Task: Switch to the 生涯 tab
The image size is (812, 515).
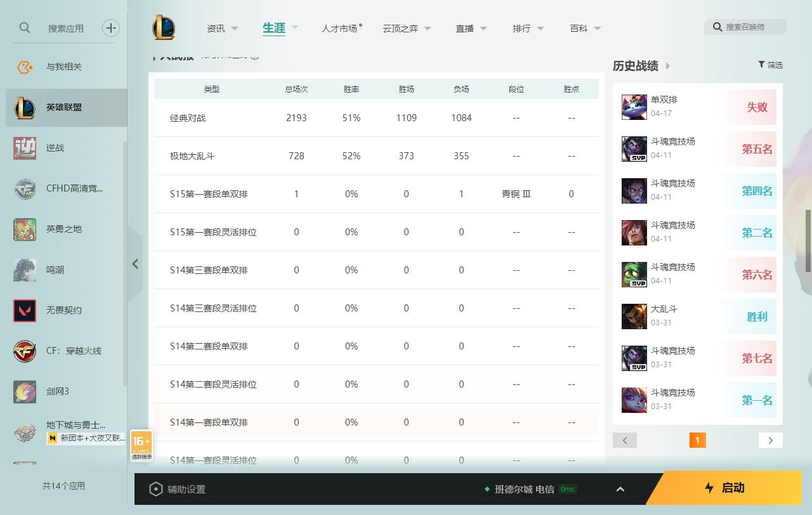Action: tap(273, 28)
